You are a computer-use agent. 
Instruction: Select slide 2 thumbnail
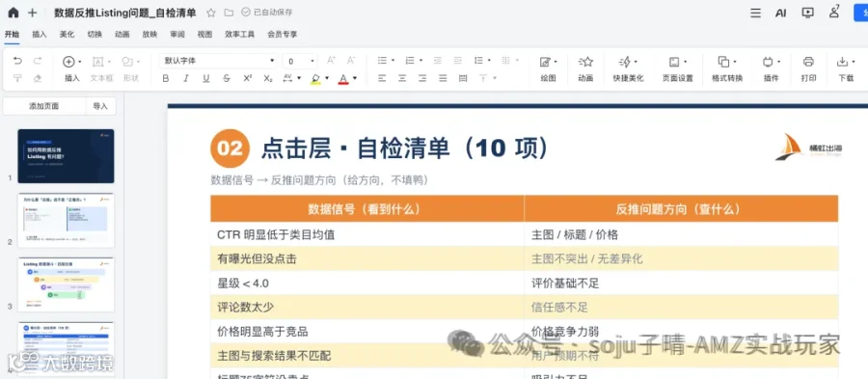click(66, 220)
